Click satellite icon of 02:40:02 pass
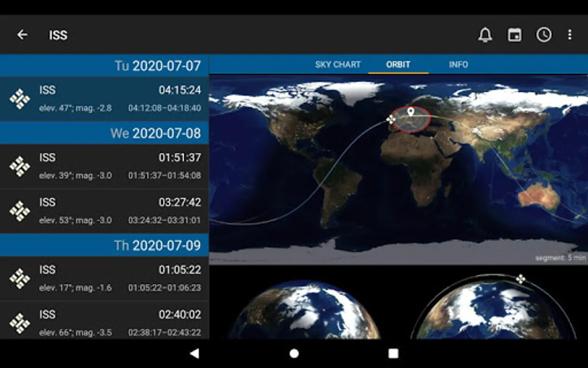 [x=20, y=323]
